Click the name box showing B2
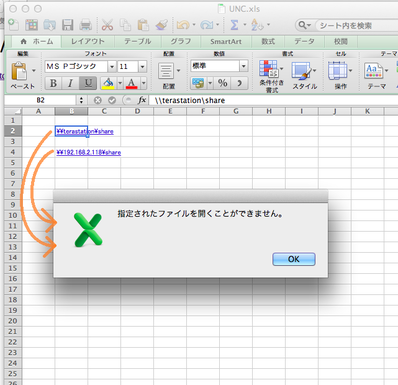Viewport: 398px width, 385px height. click(x=41, y=100)
